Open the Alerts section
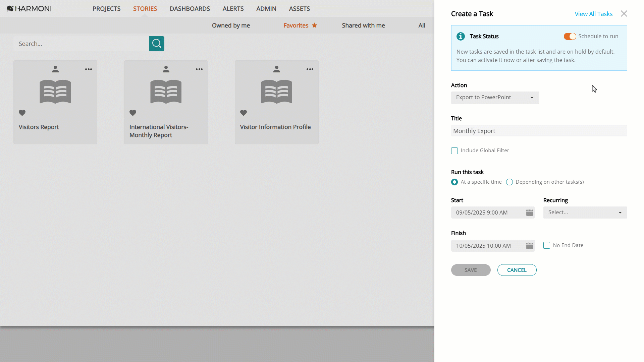 [233, 9]
